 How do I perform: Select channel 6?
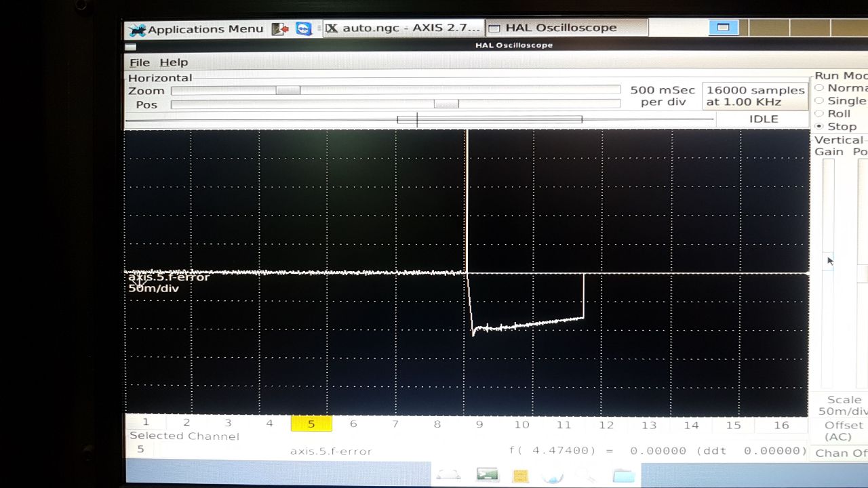coord(353,424)
